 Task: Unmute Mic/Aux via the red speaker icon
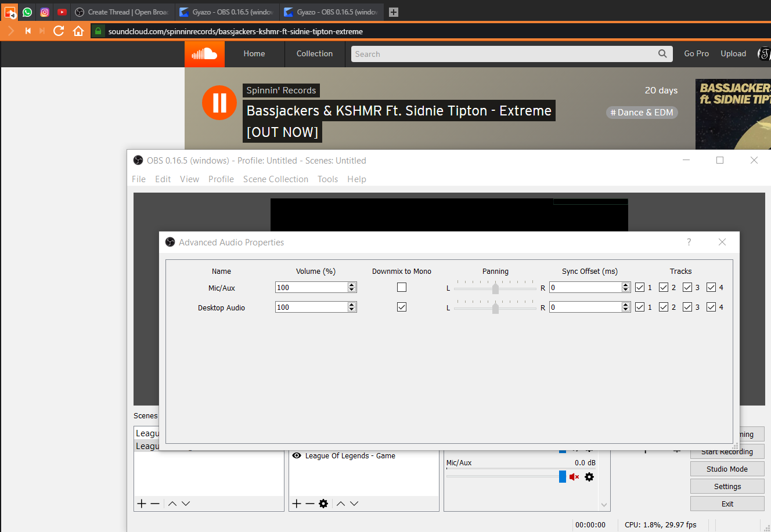(x=574, y=477)
